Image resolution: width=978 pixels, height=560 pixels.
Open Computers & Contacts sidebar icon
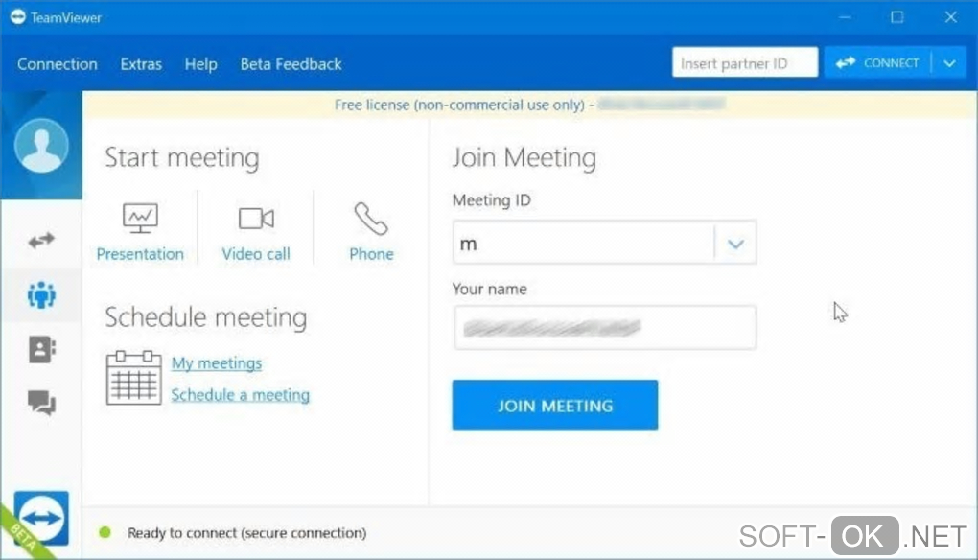point(41,349)
